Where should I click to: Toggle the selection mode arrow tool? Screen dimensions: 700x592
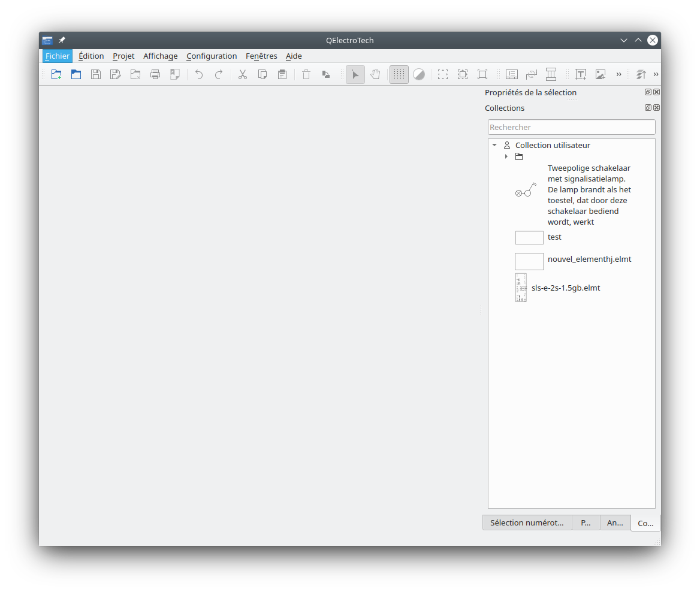click(355, 74)
